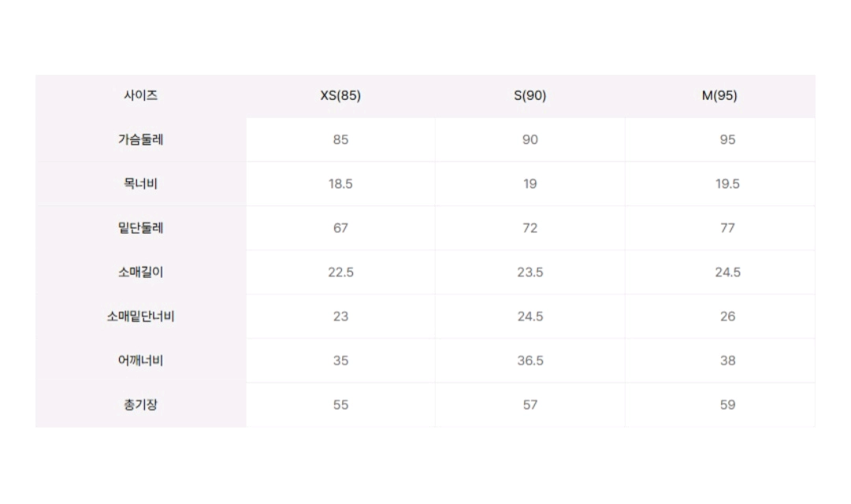Click the 36.5 shoulder width cell
Screen dimensions: 851x504
[x=530, y=361]
